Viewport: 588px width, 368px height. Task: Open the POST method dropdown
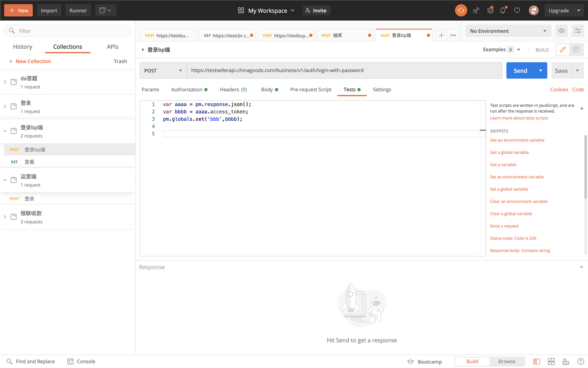[163, 70]
